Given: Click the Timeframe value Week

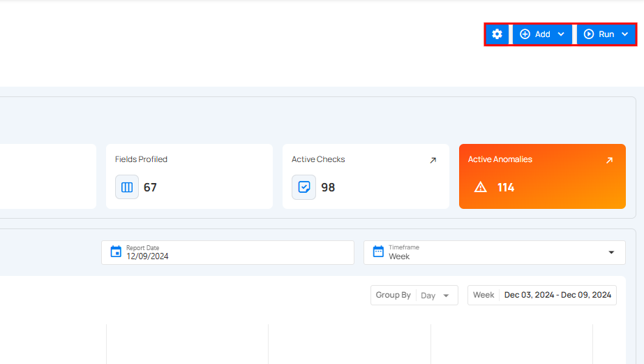Looking at the screenshot, I should pos(399,256).
